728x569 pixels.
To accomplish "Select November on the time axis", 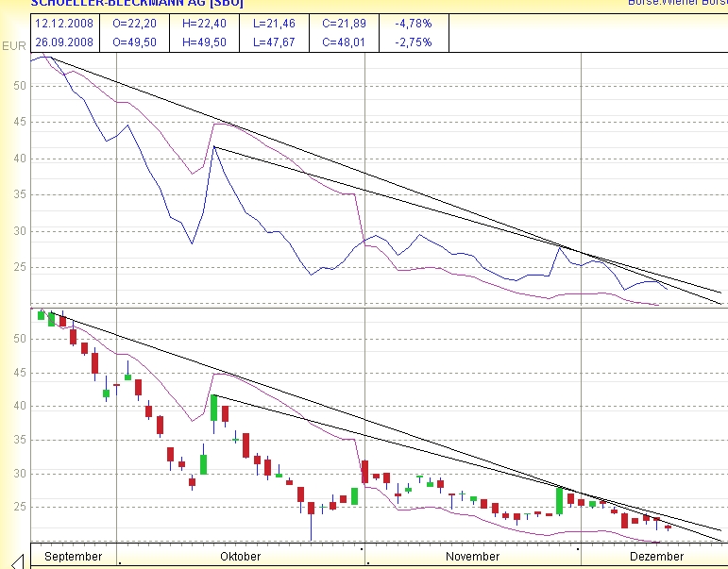I will [472, 557].
